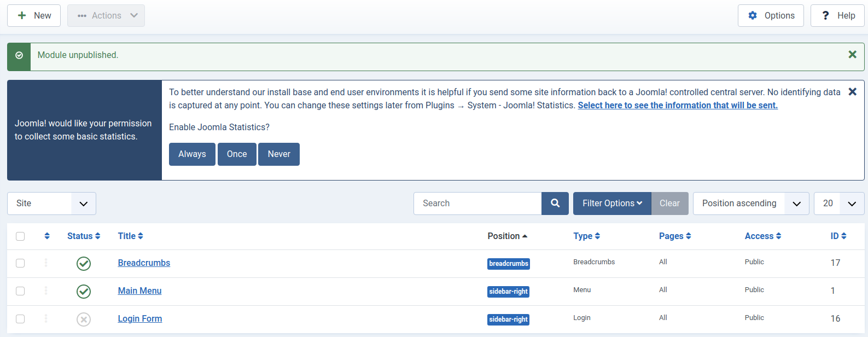This screenshot has height=337, width=868.
Task: Change the list limit dropdown showing 20
Action: tap(838, 204)
